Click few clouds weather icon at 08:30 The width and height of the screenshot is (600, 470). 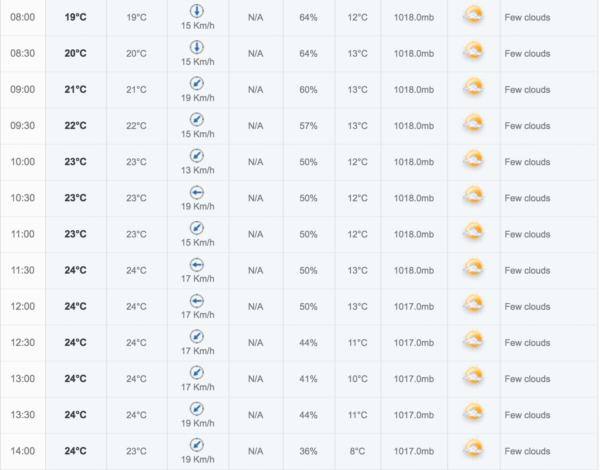473,51
